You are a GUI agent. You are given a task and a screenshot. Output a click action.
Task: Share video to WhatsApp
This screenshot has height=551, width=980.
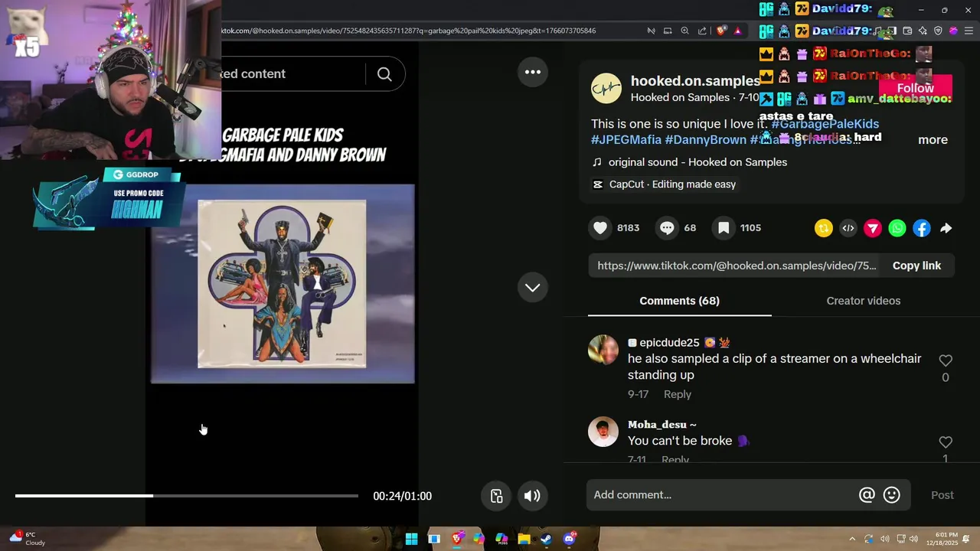pyautogui.click(x=897, y=228)
